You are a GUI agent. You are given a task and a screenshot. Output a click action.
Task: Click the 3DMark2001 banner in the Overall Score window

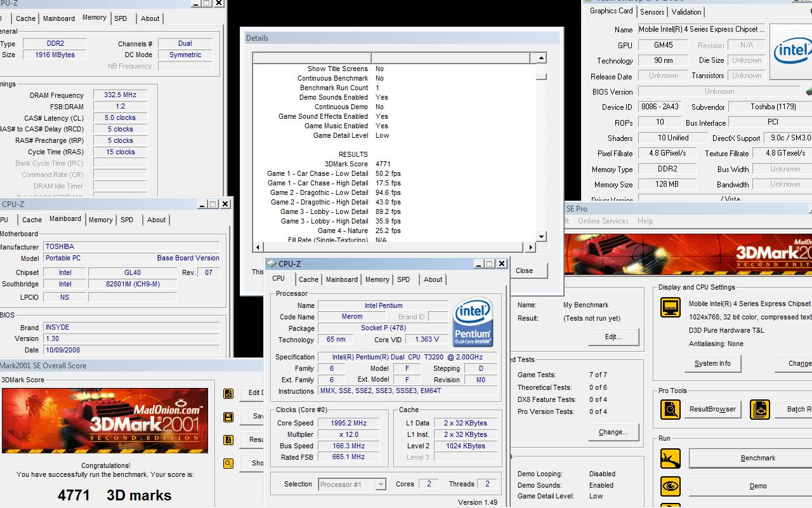(105, 420)
